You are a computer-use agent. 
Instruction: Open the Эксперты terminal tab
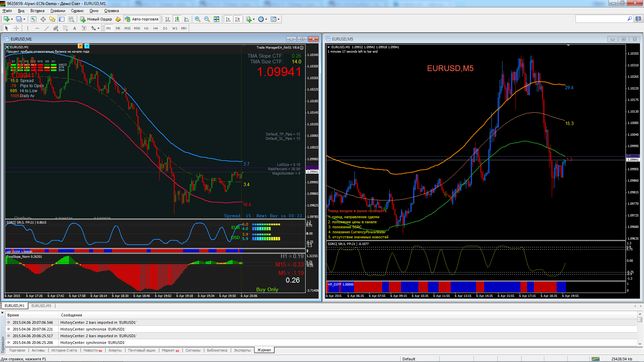tap(242, 350)
